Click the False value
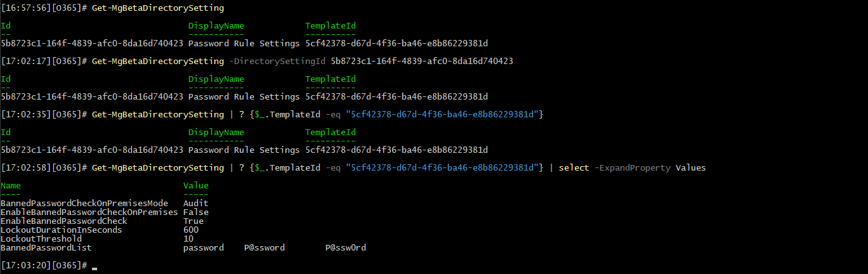Screen dimensions: 868x274 point(195,212)
